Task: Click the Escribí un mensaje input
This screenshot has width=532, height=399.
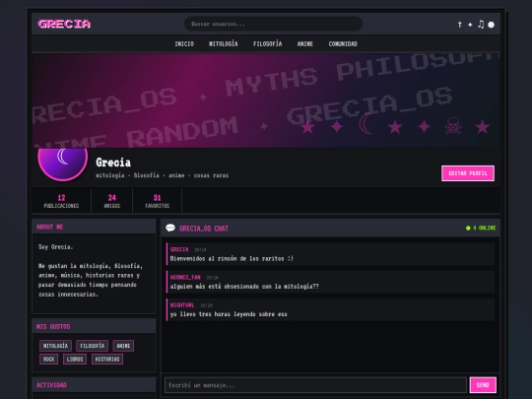Action: pos(316,385)
